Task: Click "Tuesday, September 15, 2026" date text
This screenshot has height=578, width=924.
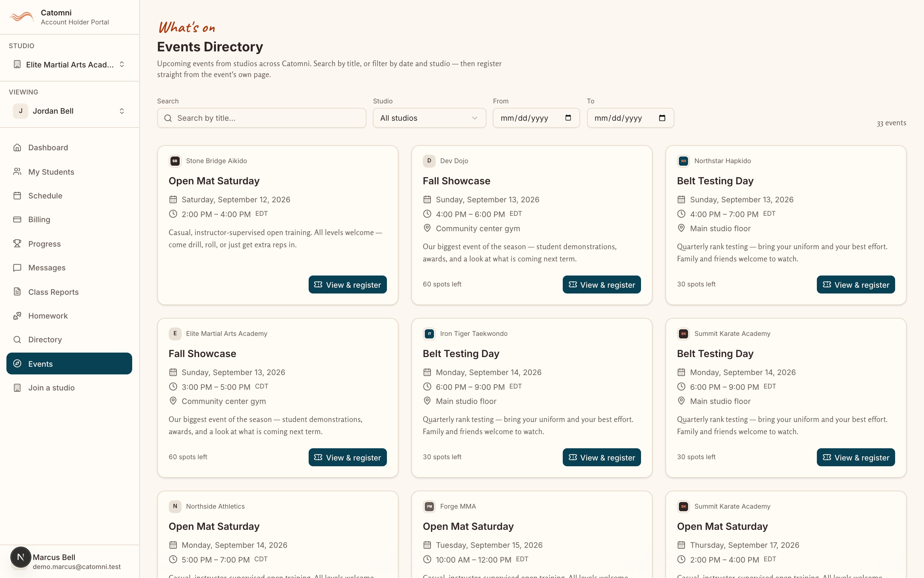Action: tap(489, 545)
